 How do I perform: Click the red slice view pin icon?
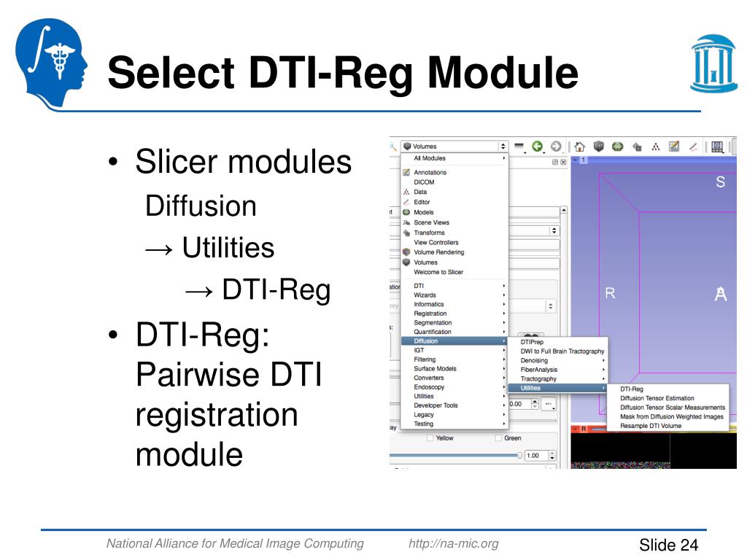point(575,429)
